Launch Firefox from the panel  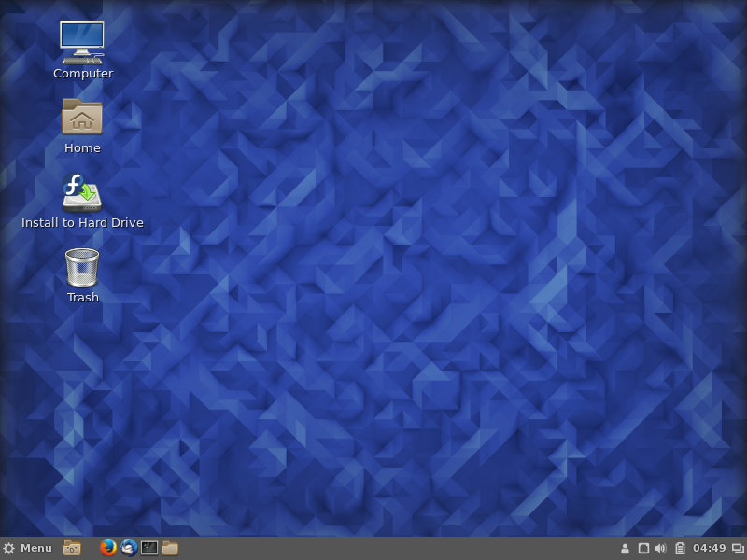(x=108, y=548)
